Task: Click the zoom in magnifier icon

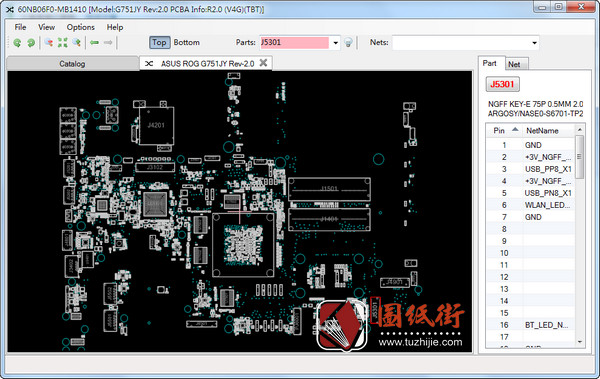Action: 77,42
